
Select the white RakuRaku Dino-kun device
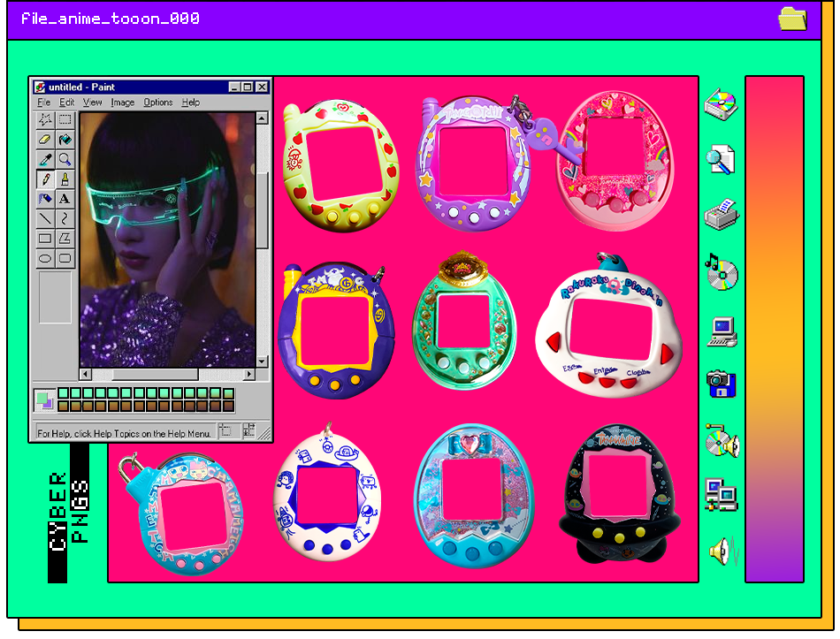(608, 325)
